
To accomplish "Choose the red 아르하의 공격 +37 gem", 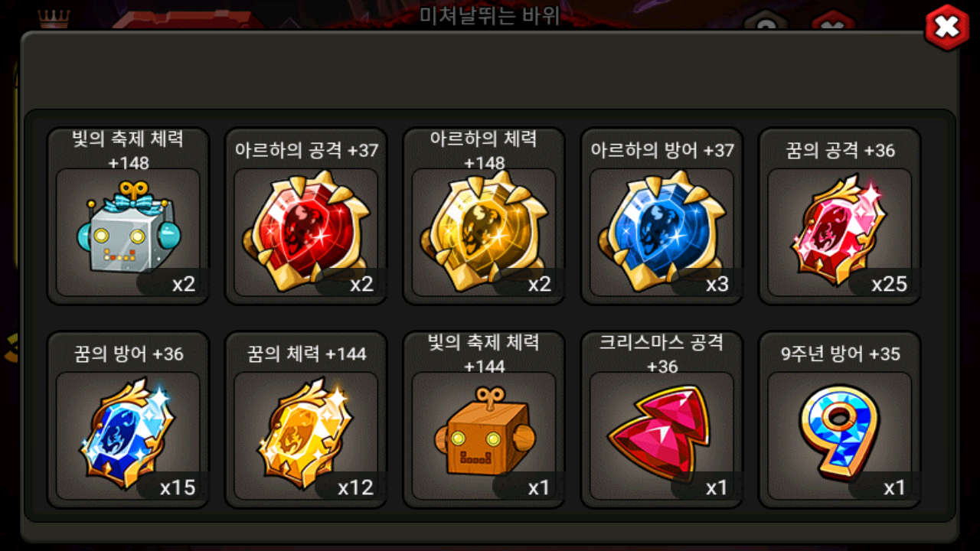I will tap(305, 231).
